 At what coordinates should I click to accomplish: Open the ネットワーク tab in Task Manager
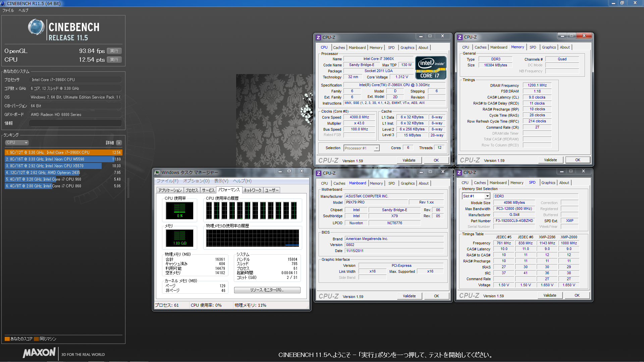click(x=252, y=190)
